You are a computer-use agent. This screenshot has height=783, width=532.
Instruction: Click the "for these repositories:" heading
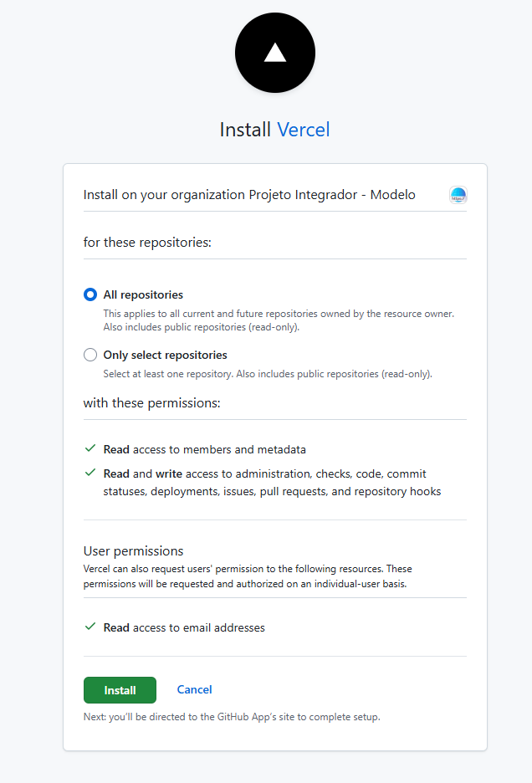click(x=147, y=243)
